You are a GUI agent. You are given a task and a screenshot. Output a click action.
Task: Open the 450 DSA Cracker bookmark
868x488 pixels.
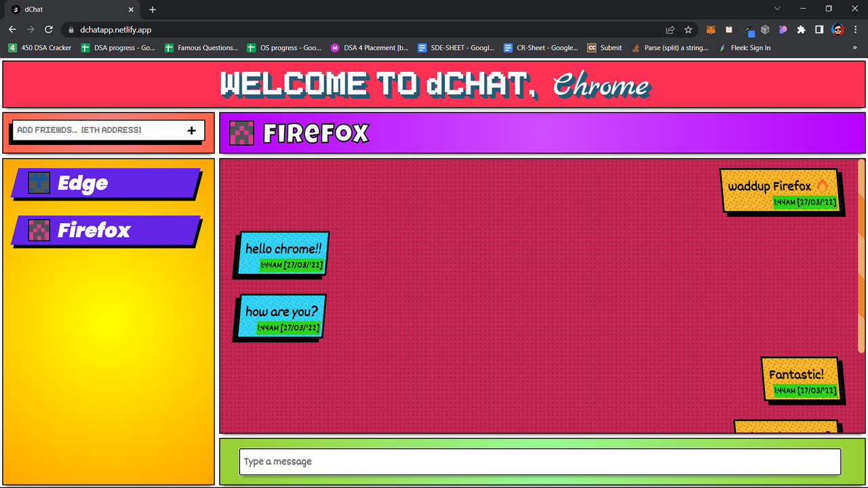point(40,48)
